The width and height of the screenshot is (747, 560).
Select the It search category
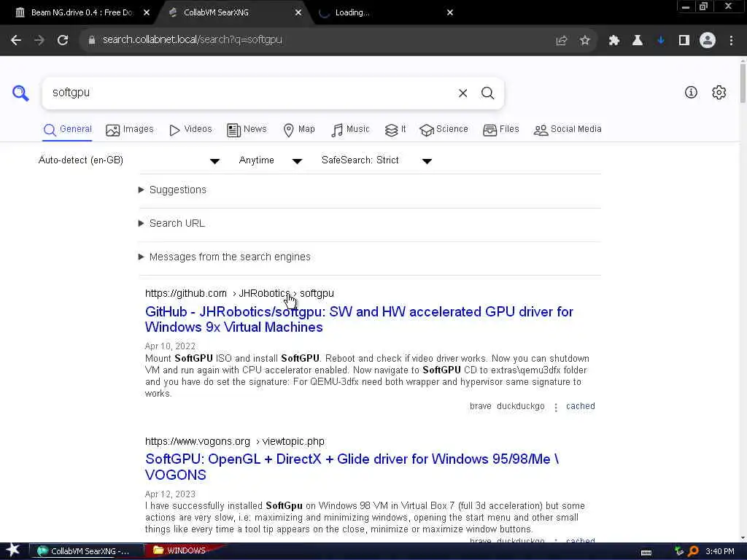pos(395,130)
